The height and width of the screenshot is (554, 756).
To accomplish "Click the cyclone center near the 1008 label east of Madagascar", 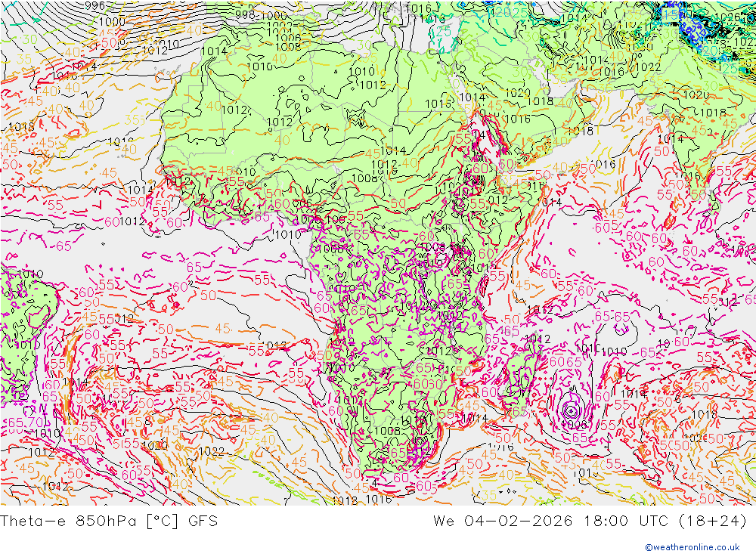I will 572,411.
